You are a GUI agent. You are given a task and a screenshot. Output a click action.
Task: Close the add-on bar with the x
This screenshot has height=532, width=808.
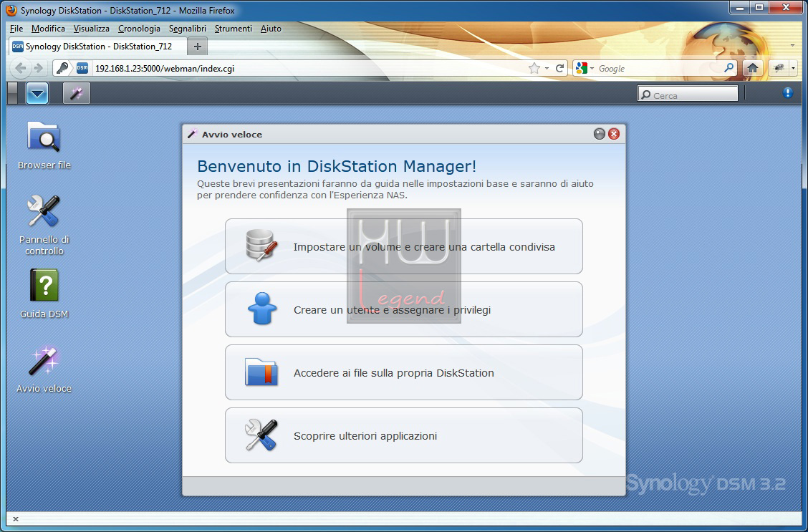tap(16, 519)
